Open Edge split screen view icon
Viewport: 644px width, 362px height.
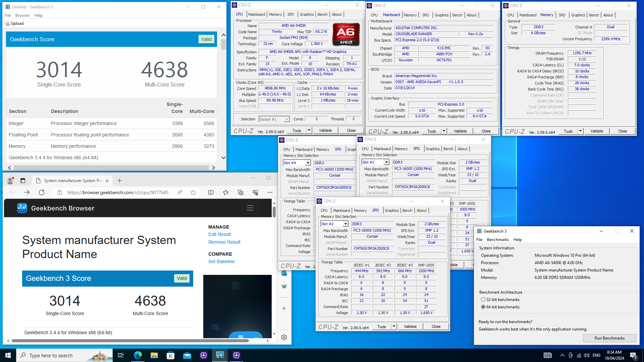pos(211,192)
